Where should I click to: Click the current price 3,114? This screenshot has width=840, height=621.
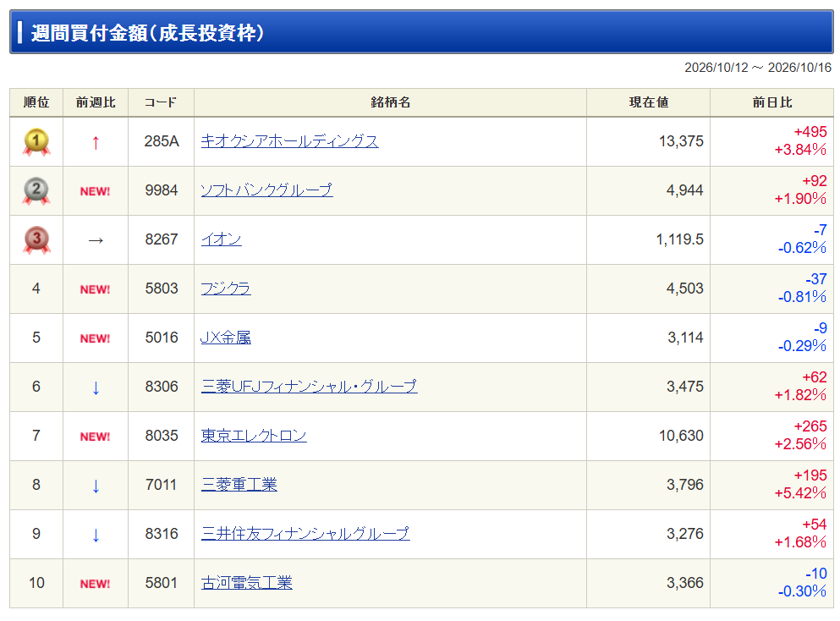[685, 338]
